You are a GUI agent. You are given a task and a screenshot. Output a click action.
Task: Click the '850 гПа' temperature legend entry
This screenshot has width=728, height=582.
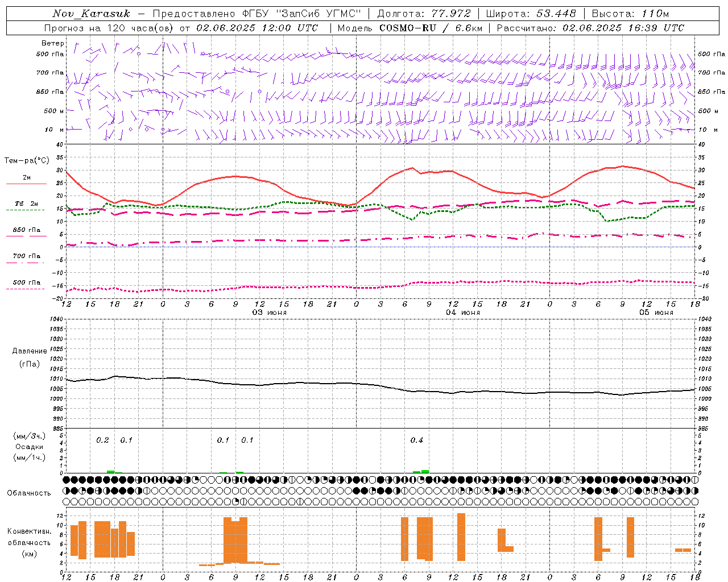pos(26,230)
